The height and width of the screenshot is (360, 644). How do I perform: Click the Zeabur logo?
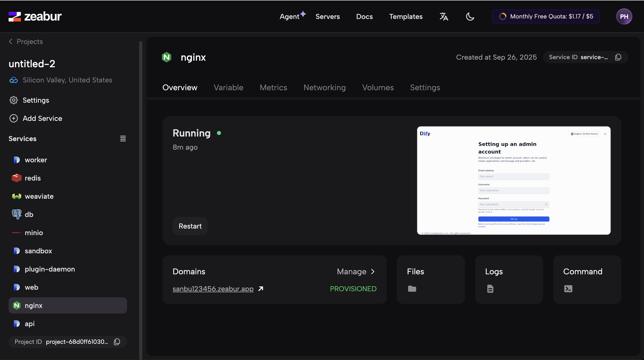pos(35,17)
